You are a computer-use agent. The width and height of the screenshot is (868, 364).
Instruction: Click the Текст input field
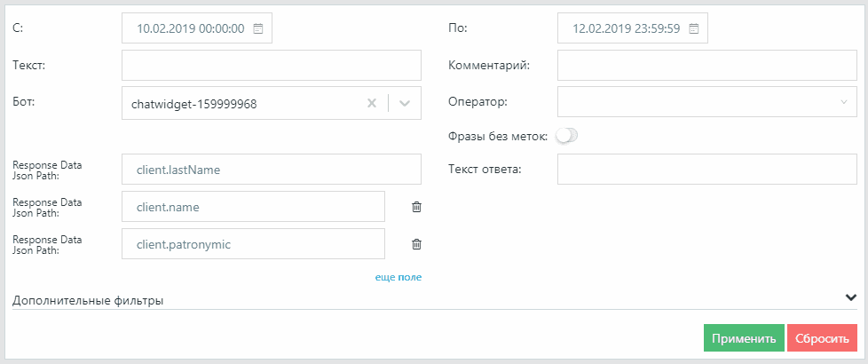coord(271,66)
